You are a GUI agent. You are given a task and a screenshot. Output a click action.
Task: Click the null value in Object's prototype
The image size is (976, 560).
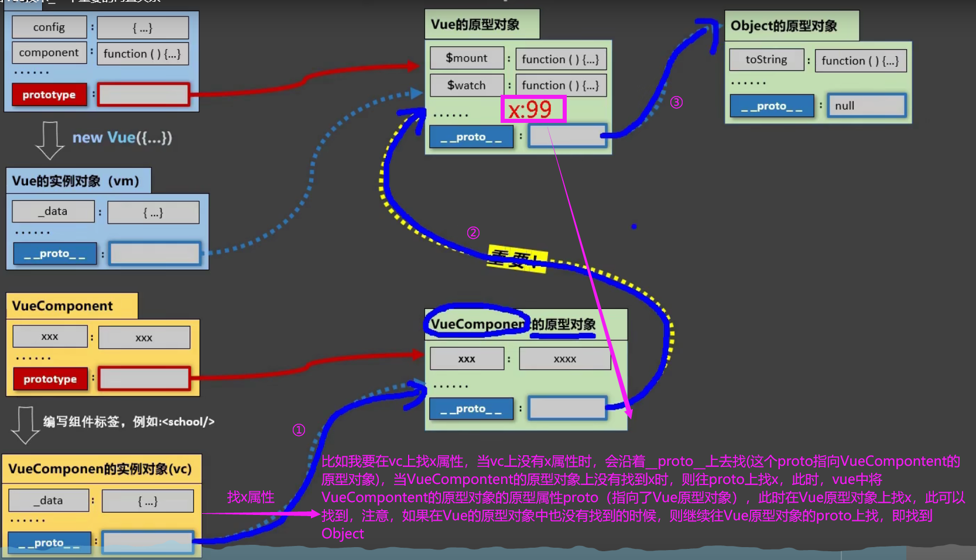pyautogui.click(x=867, y=105)
